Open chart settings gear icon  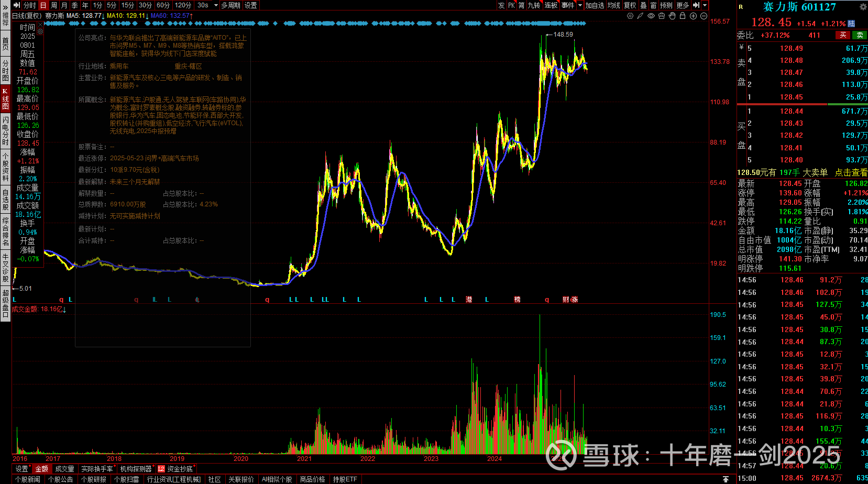[x=630, y=16]
